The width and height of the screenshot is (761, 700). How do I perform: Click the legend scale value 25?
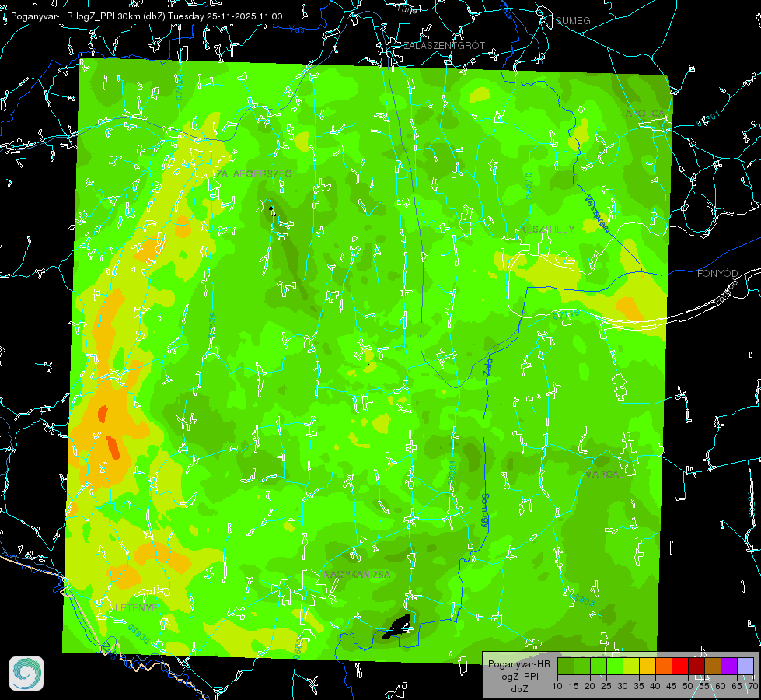(x=606, y=686)
